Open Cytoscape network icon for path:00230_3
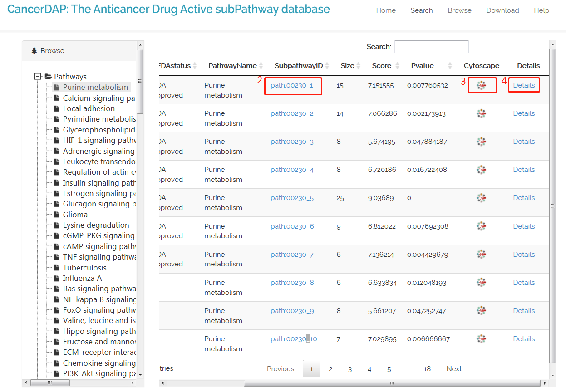This screenshot has width=566, height=392. point(482,142)
